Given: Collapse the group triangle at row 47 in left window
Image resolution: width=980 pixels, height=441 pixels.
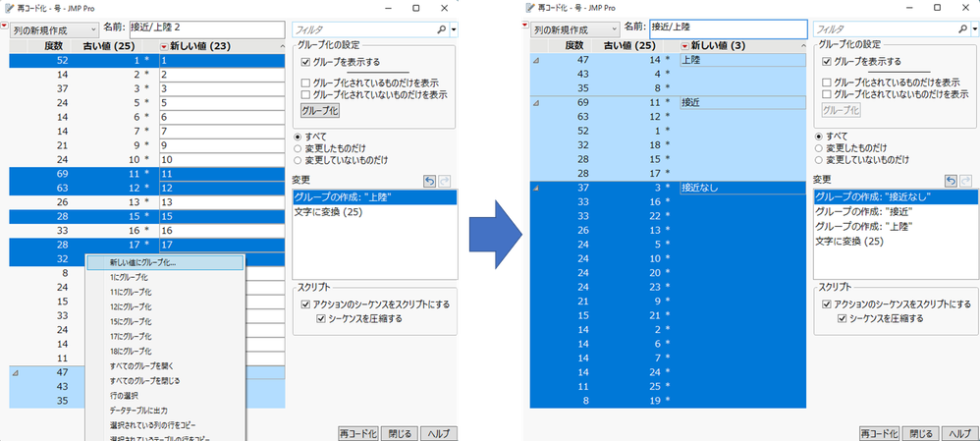Looking at the screenshot, I should (x=16, y=373).
